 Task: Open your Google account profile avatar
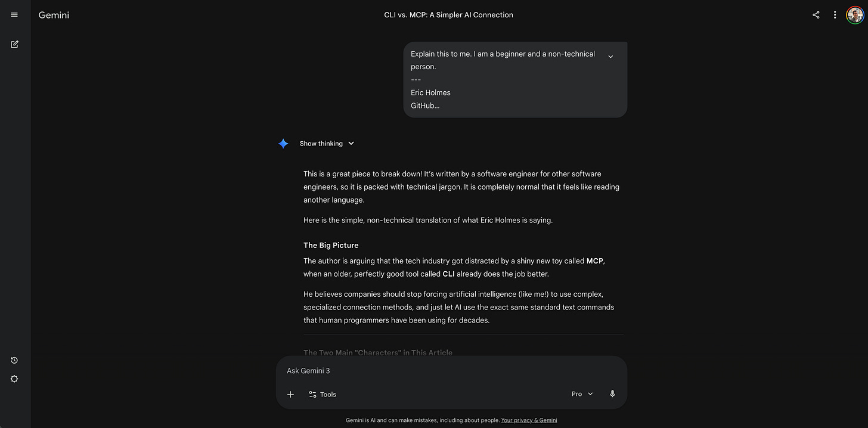[855, 14]
